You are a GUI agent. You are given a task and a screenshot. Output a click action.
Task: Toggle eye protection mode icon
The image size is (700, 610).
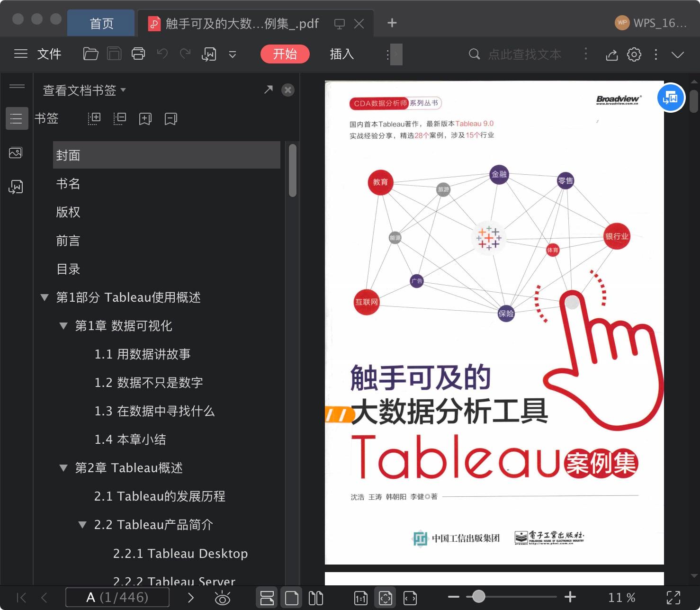coord(223,598)
